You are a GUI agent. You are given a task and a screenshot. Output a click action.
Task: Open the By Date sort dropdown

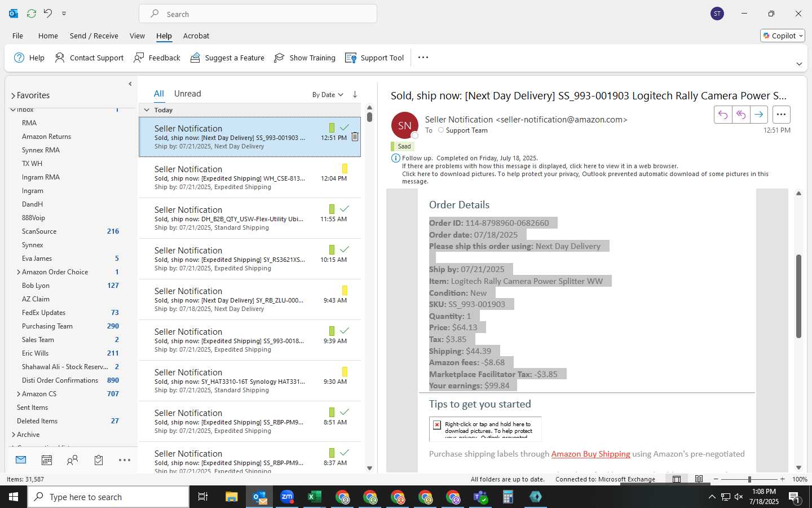point(328,95)
